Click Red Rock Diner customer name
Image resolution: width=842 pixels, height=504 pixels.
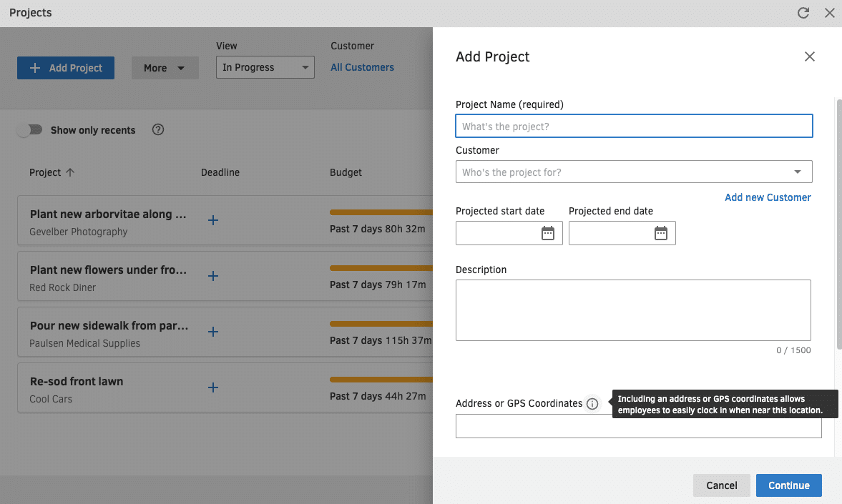[x=62, y=287]
